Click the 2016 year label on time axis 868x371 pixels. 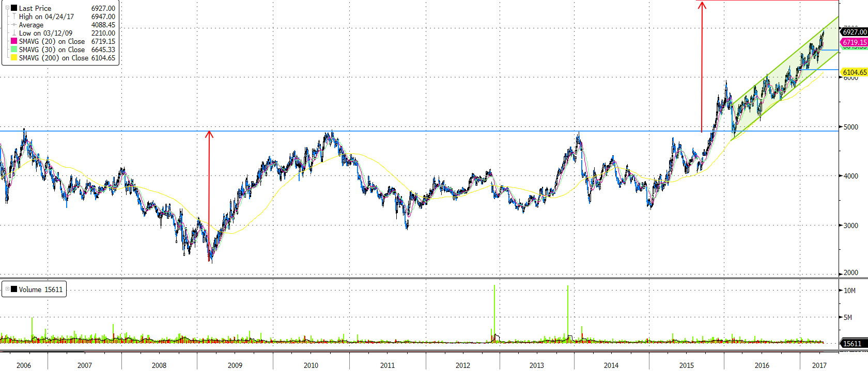tap(762, 365)
